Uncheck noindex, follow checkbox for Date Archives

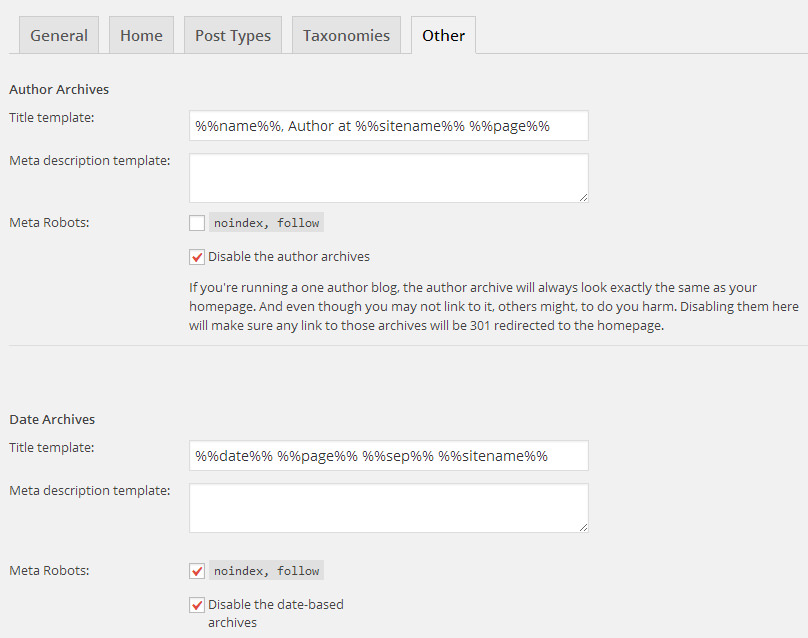point(197,571)
